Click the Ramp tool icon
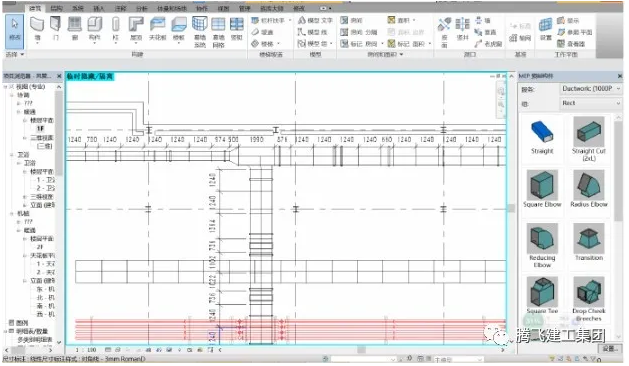This screenshot has width=629, height=366. (x=255, y=32)
